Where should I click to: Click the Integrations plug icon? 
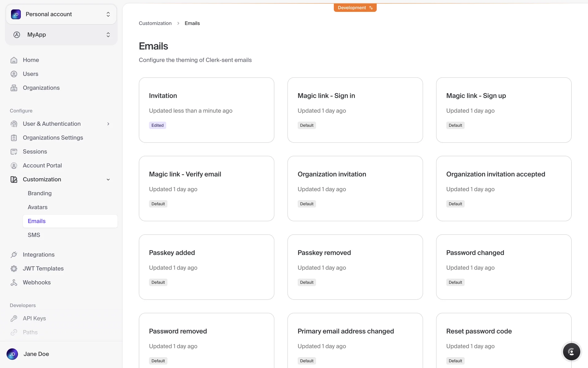pyautogui.click(x=14, y=255)
